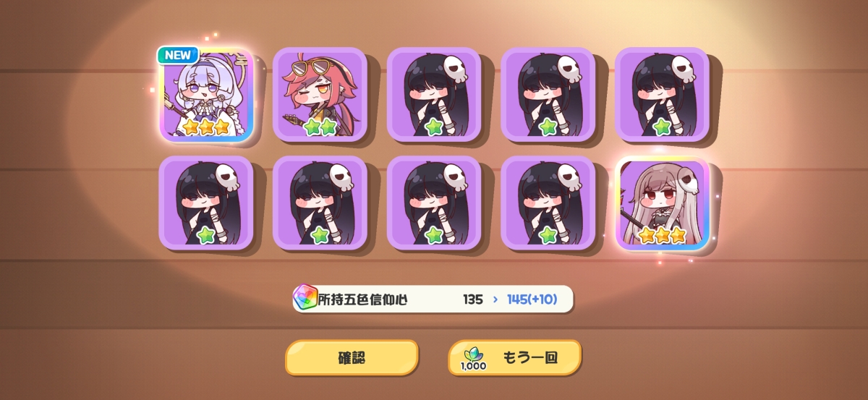Tap the second black-haired card in bottom row
This screenshot has height=400, width=868.
pos(320,203)
